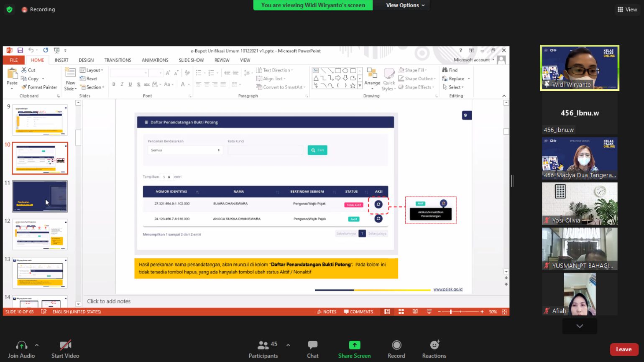The height and width of the screenshot is (362, 644).
Task: Open the Reactions menu
Action: (x=434, y=345)
